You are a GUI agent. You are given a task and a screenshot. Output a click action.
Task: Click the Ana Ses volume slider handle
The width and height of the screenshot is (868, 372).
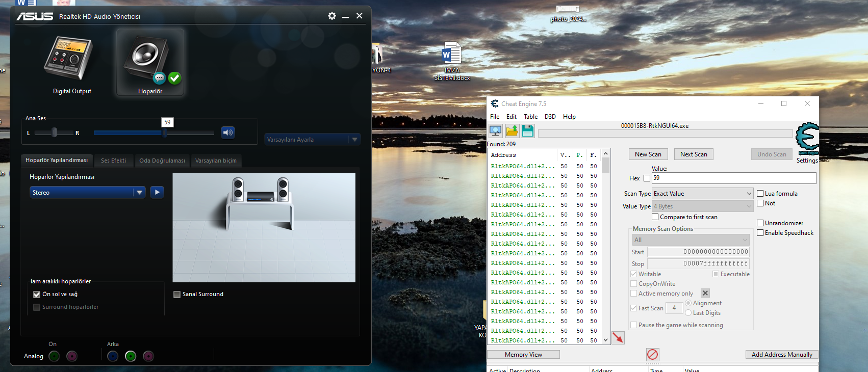coord(164,133)
